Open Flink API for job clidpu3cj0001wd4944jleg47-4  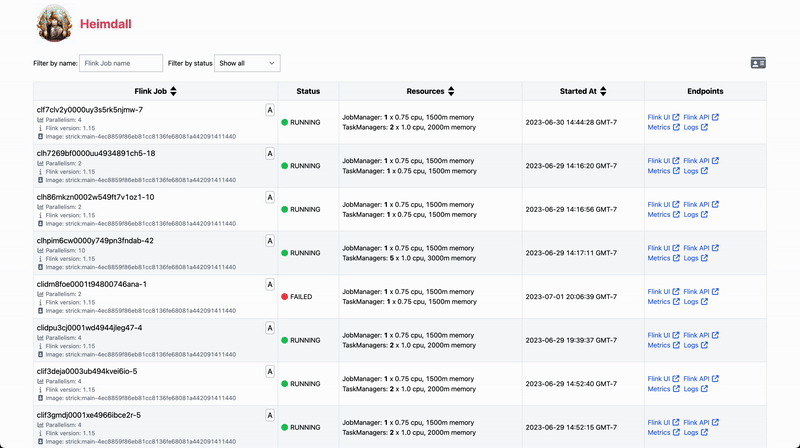pos(701,335)
